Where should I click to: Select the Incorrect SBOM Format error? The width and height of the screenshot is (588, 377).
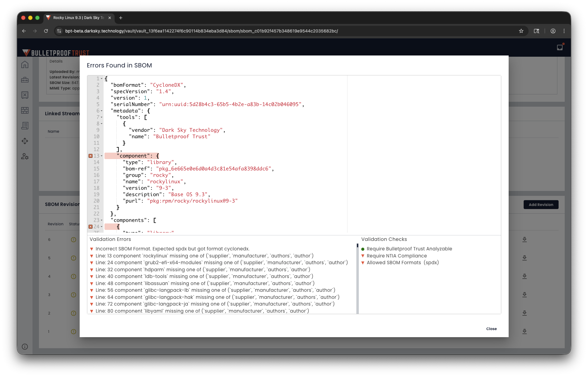[x=173, y=249]
